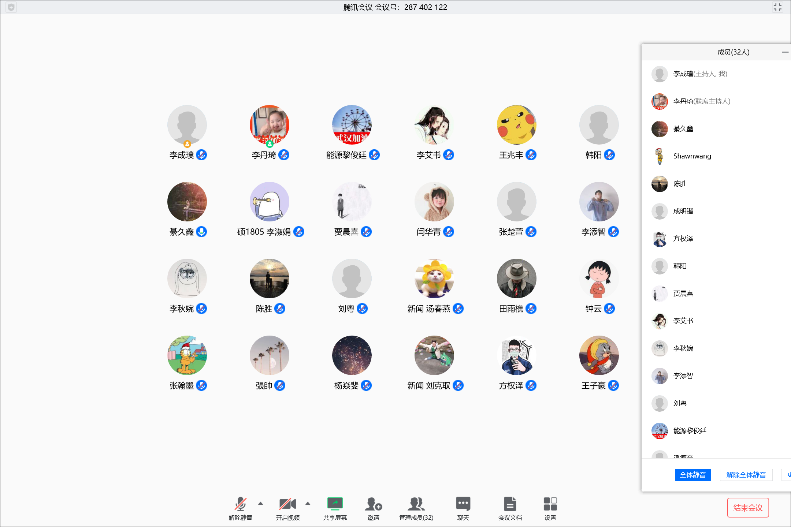Open the 邀请 invite icon
Image resolution: width=791 pixels, height=527 pixels.
(x=373, y=504)
